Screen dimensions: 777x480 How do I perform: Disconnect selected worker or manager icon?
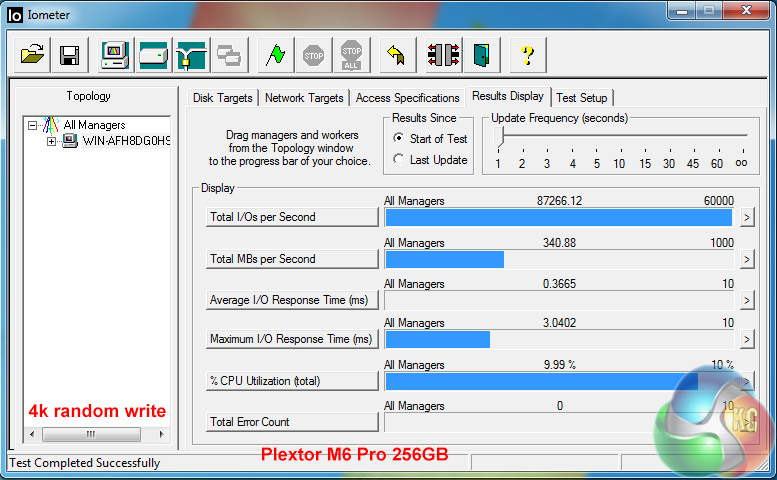point(444,55)
